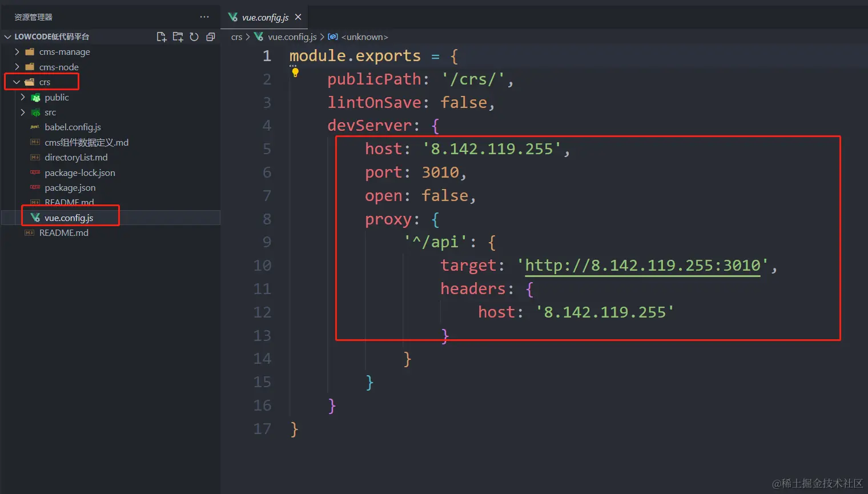Click the crs breadcrumb segment
Image resolution: width=868 pixels, height=494 pixels.
(x=236, y=37)
